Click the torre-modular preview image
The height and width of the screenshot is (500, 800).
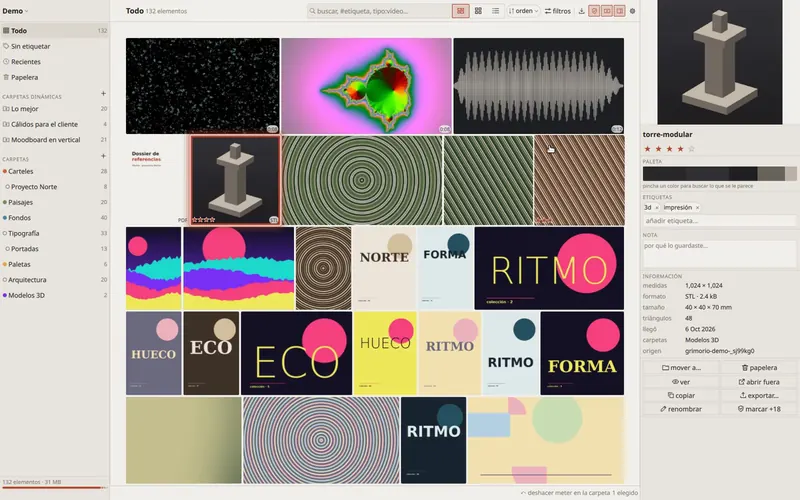click(x=719, y=62)
